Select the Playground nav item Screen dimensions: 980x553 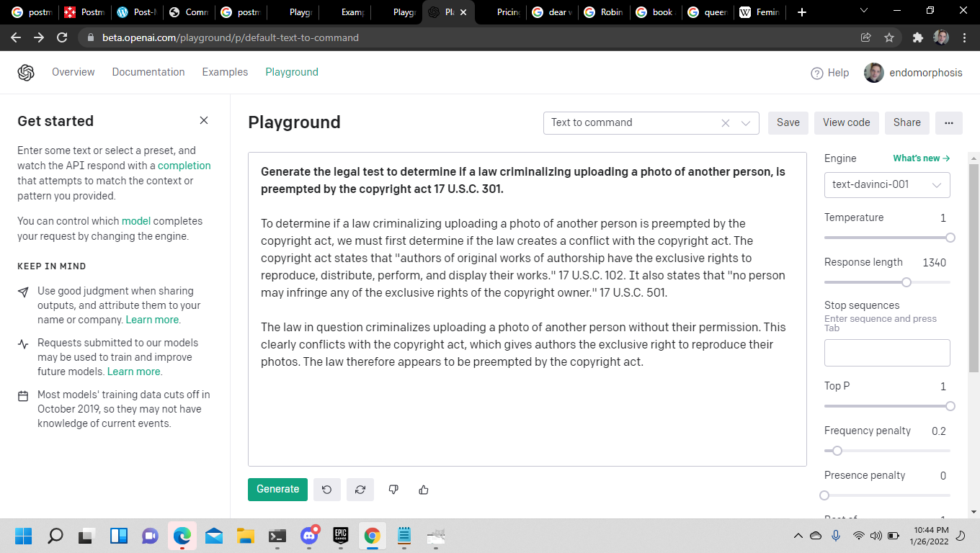tap(292, 72)
